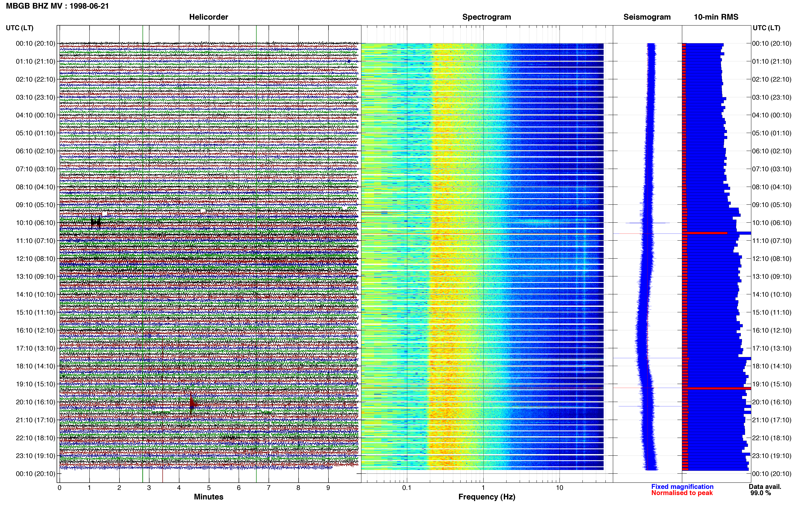Click the left time label '16:10 (12:10)'
The image size is (812, 508).
[x=36, y=330]
